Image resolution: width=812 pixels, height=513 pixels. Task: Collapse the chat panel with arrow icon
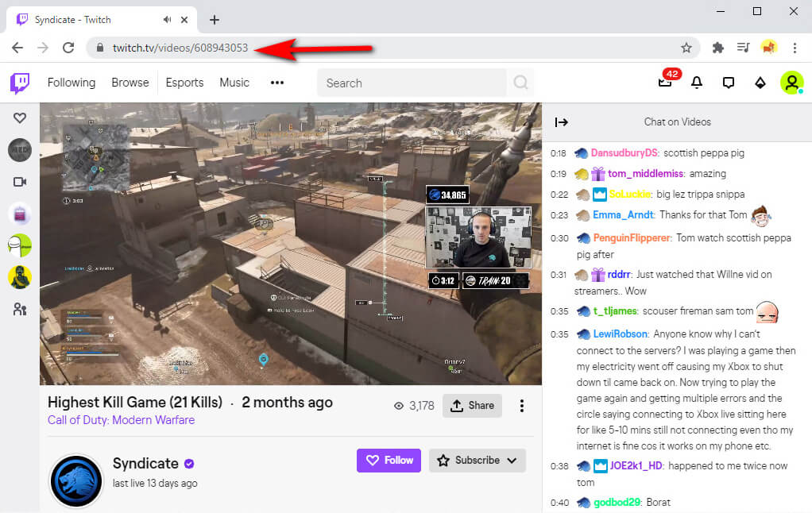[x=562, y=122]
